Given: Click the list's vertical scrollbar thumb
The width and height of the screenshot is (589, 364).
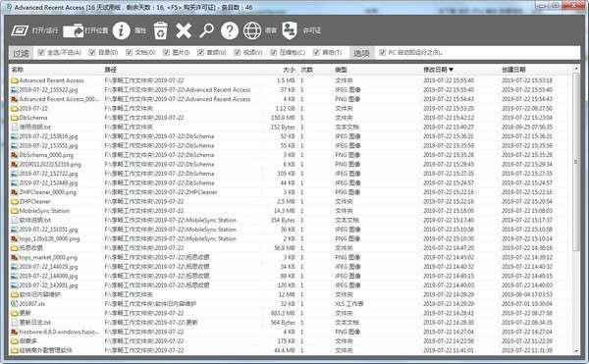Looking at the screenshot, I should [576, 161].
